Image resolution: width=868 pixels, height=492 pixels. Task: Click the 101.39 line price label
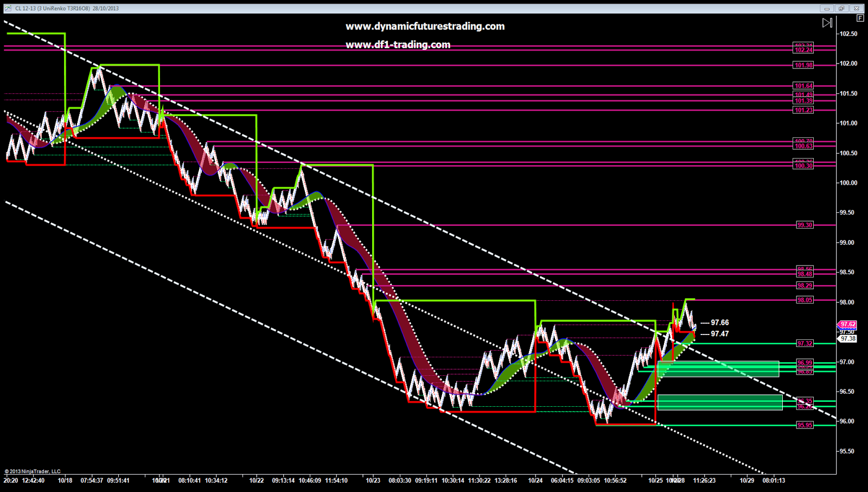(x=803, y=101)
